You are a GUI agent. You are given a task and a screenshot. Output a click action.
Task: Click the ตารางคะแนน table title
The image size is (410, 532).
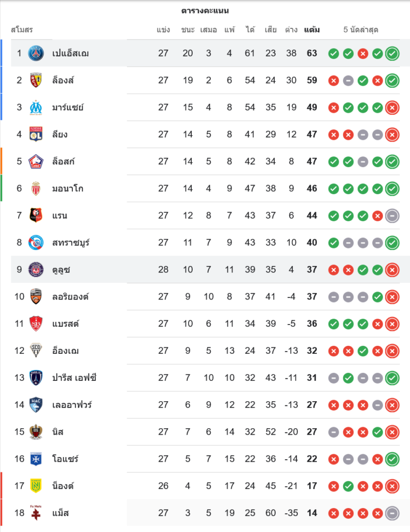pyautogui.click(x=205, y=11)
